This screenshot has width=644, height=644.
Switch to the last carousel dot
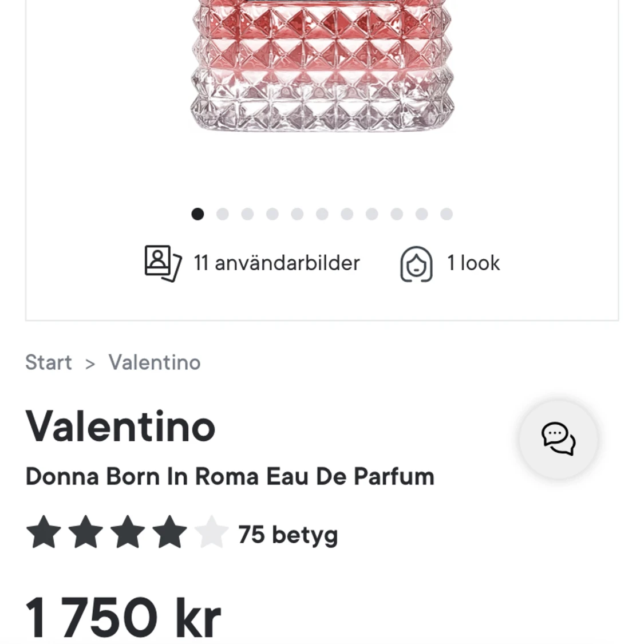(447, 214)
